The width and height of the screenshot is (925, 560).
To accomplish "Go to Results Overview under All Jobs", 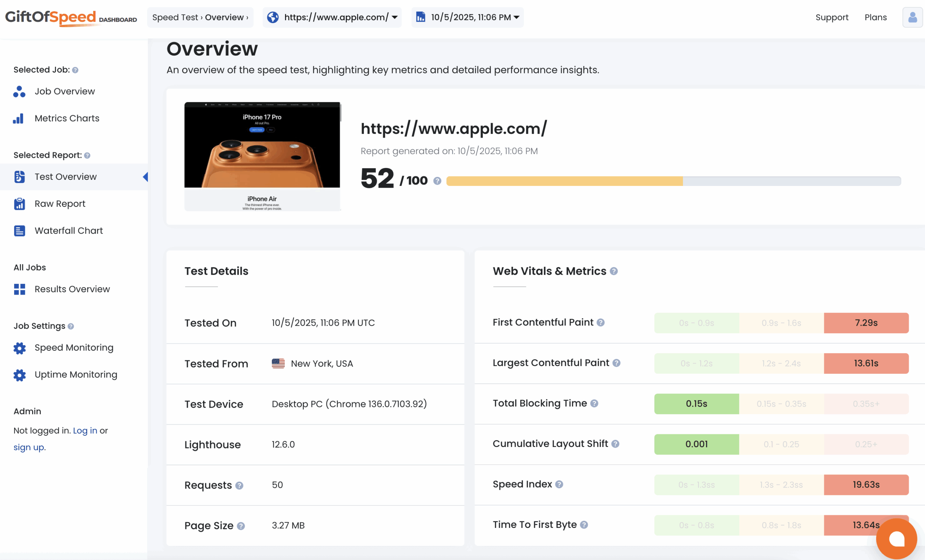I will [72, 289].
